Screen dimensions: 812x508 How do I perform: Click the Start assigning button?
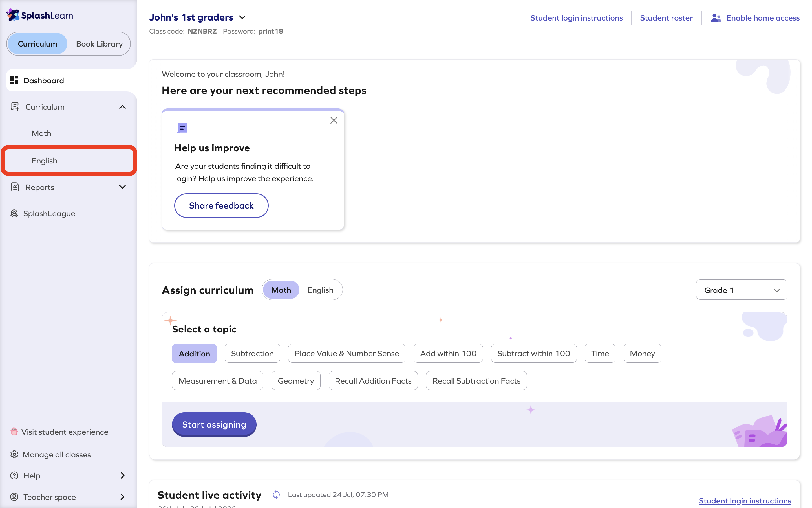point(214,425)
